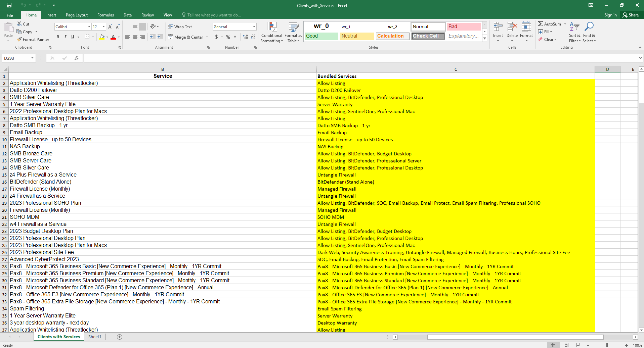Toggle Italic formatting
The width and height of the screenshot is (644, 348).
(x=65, y=37)
